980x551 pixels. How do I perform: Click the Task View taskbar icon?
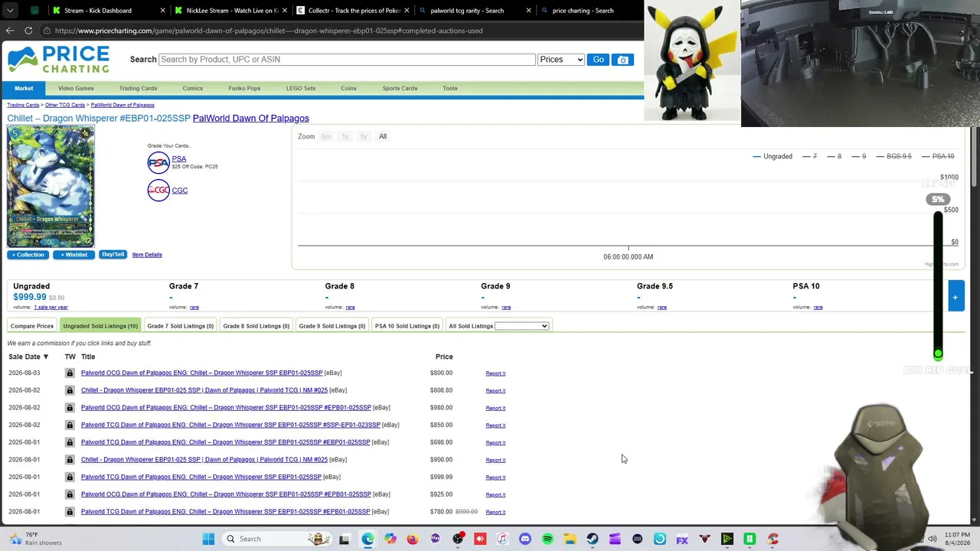[345, 539]
